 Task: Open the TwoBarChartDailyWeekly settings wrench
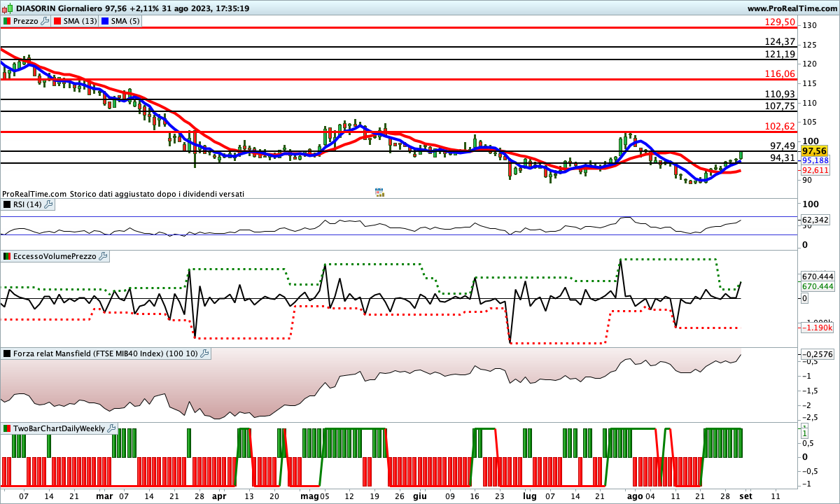(113, 428)
